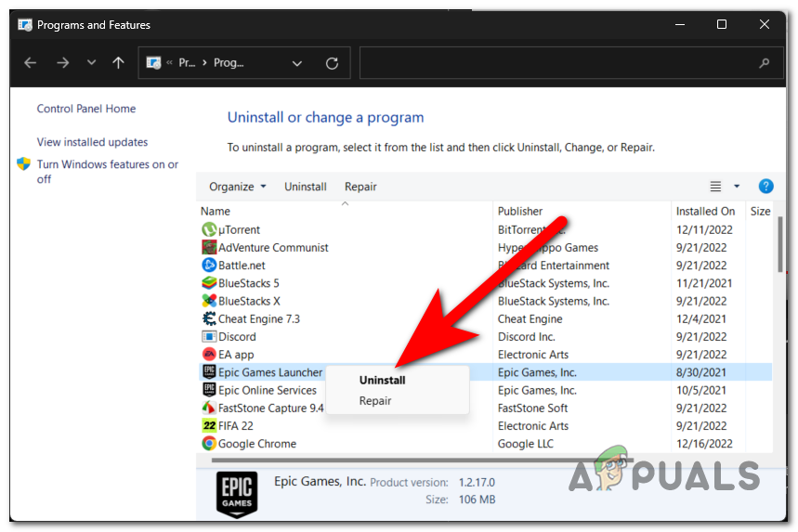The width and height of the screenshot is (798, 532).
Task: Open Control Panel Home link
Action: (86, 109)
